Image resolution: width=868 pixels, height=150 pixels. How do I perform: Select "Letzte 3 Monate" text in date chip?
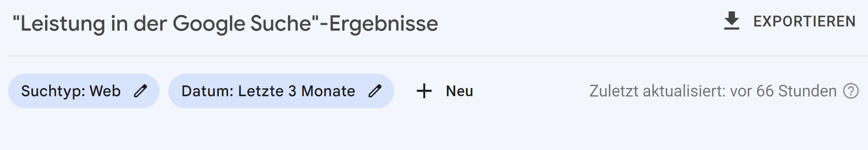point(296,91)
